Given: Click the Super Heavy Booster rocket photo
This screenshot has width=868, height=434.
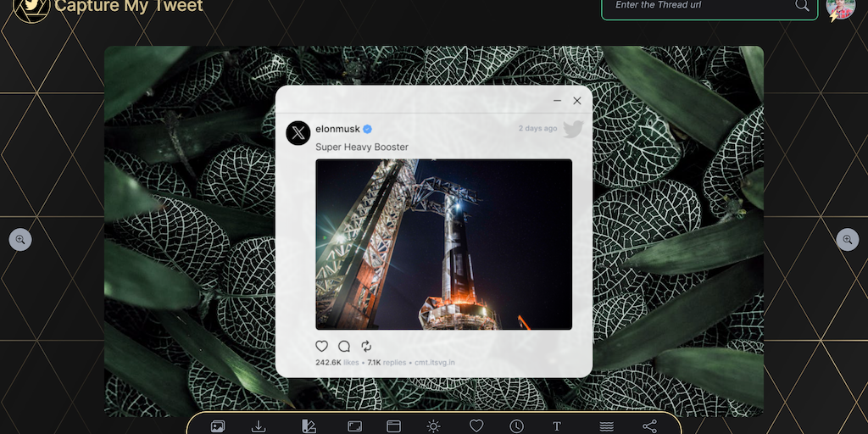Looking at the screenshot, I should pyautogui.click(x=443, y=244).
